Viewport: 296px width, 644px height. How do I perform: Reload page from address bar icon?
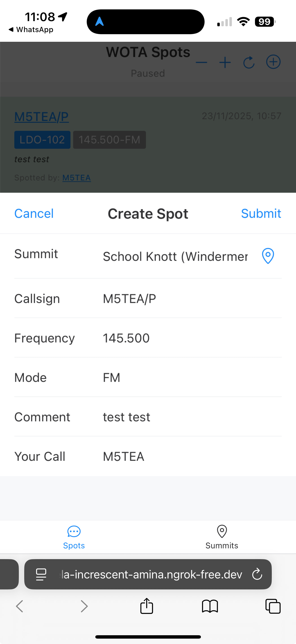click(257, 574)
